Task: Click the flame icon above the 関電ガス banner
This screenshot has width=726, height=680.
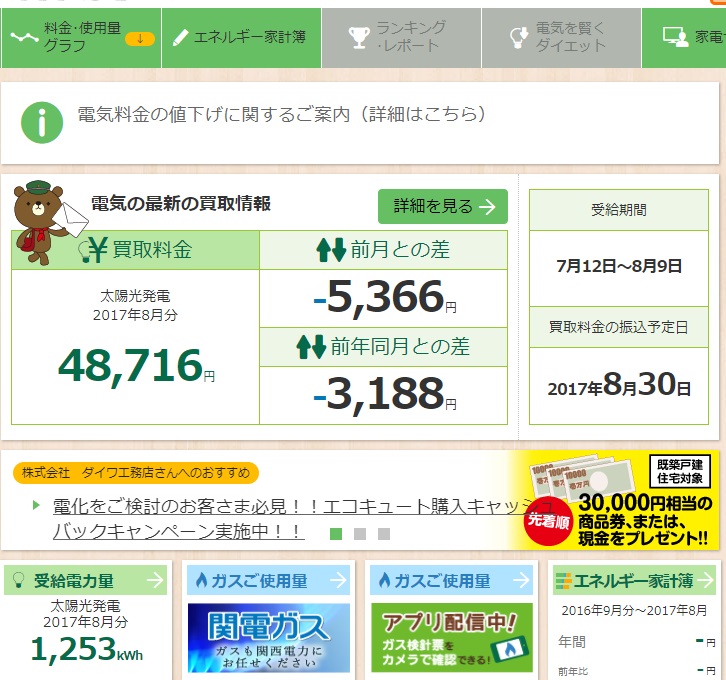Action: pyautogui.click(x=201, y=580)
